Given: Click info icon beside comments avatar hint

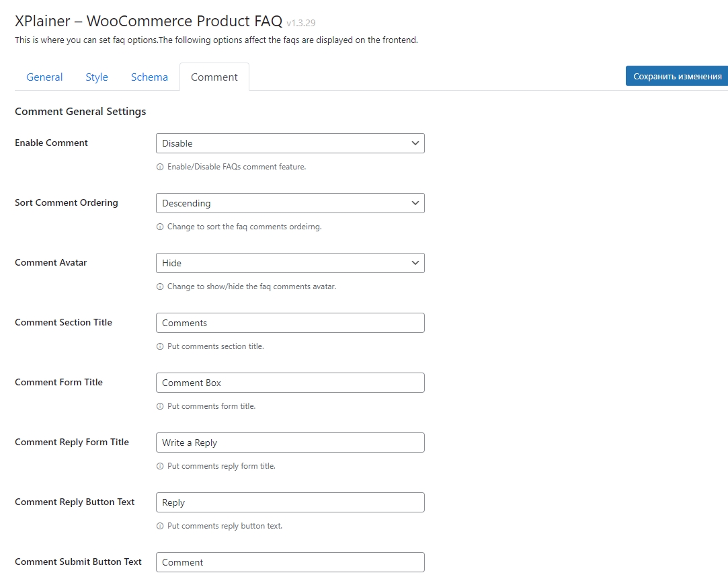Looking at the screenshot, I should [x=160, y=286].
